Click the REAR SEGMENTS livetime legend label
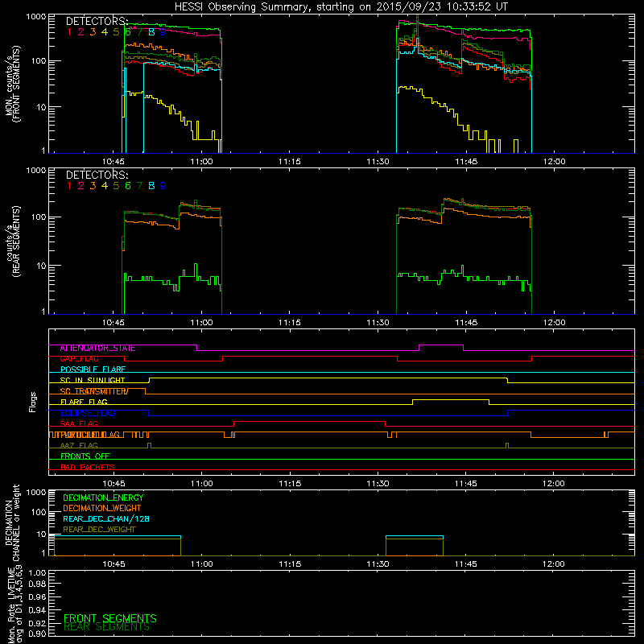 click(x=107, y=627)
